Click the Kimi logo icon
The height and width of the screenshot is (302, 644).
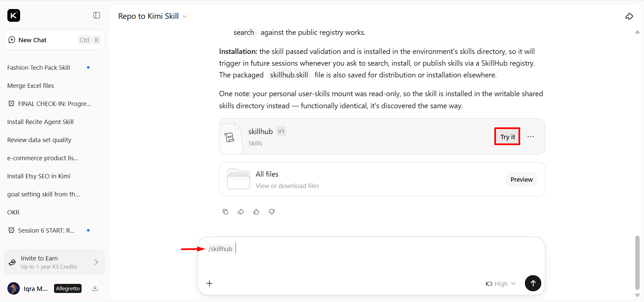click(14, 15)
